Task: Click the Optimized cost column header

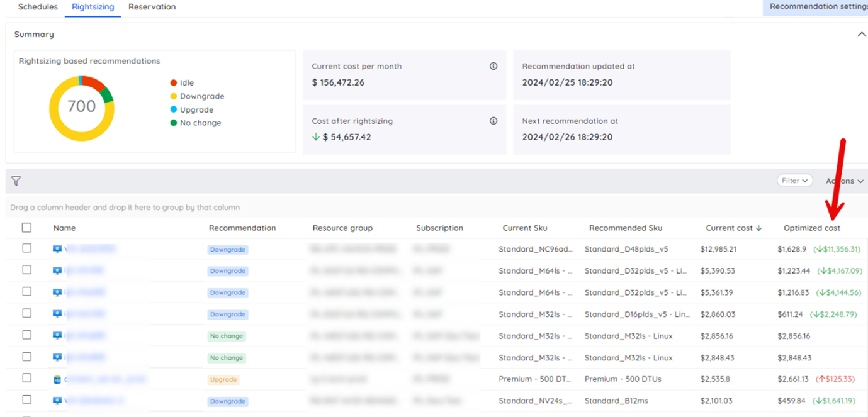Action: click(811, 228)
